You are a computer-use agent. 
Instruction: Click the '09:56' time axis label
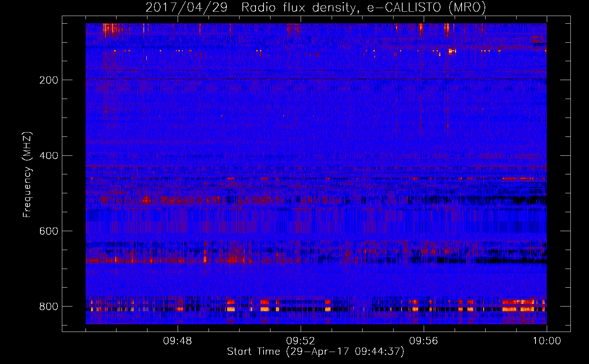coord(424,341)
